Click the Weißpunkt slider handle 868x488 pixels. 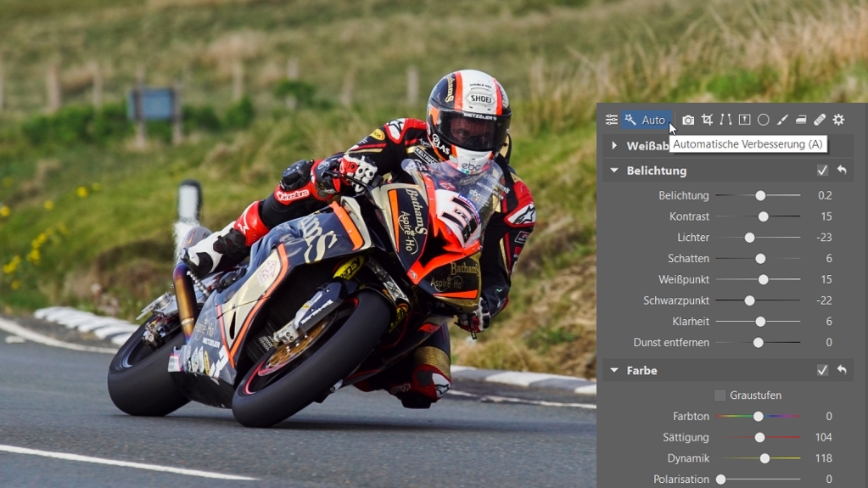(764, 280)
